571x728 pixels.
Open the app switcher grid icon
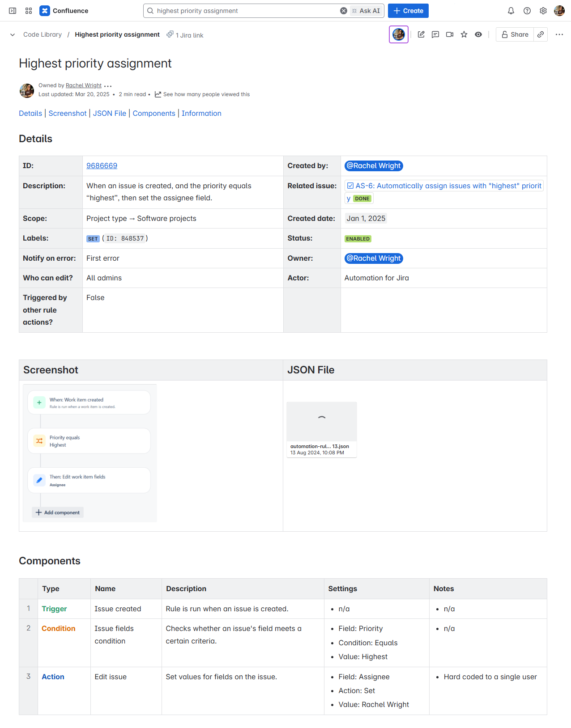[29, 11]
